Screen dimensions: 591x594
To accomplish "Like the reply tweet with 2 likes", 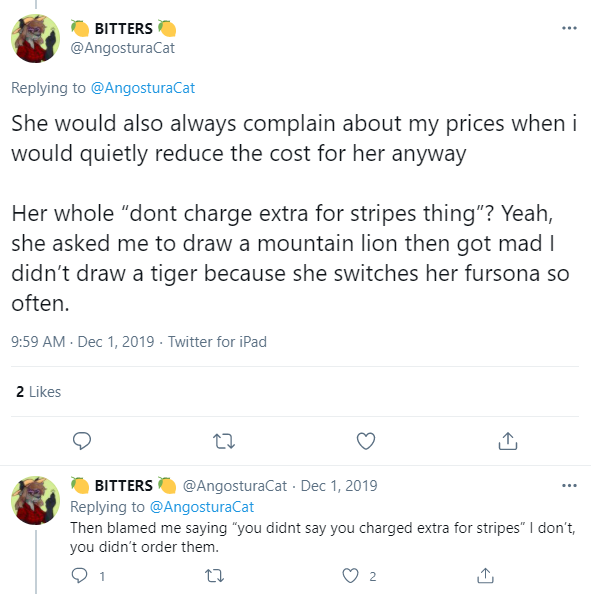I will pyautogui.click(x=350, y=576).
